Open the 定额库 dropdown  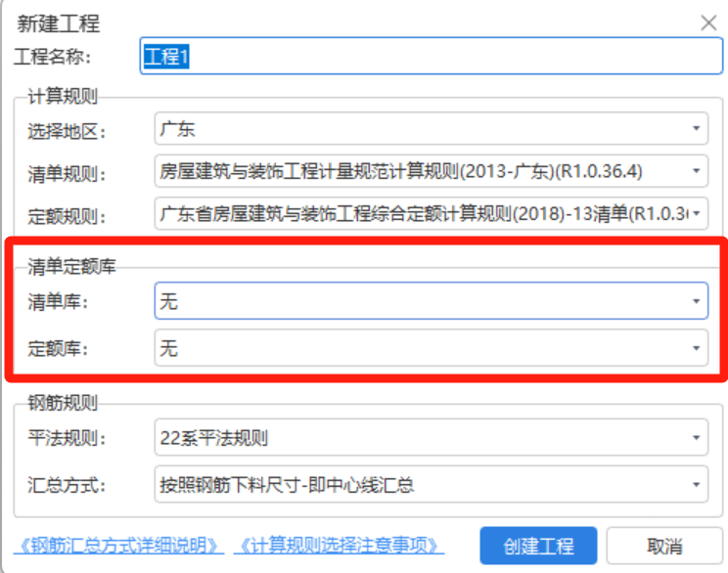point(431,347)
